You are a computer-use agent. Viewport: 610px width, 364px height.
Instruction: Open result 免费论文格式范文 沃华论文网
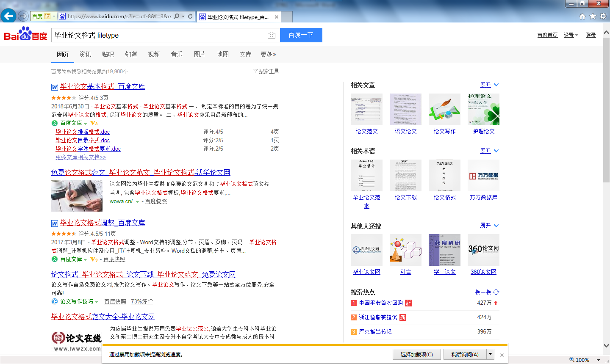tap(141, 172)
